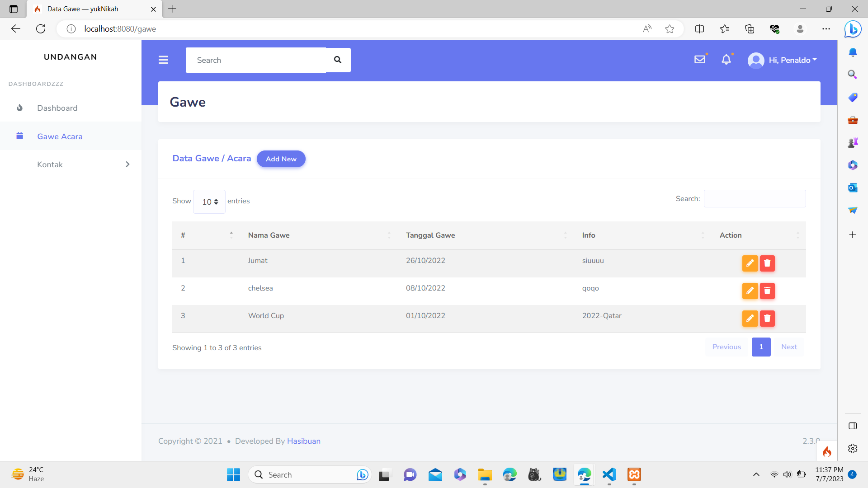Toggle sorting on Tanggal Gawe column

[x=430, y=235]
